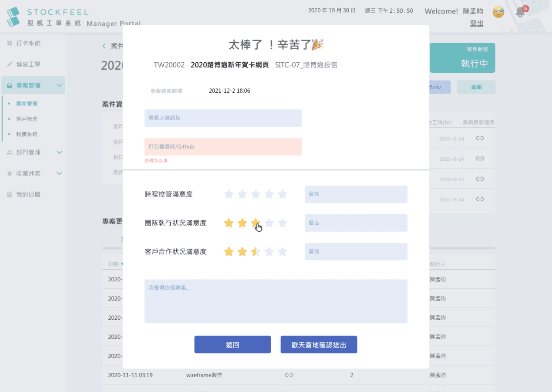Click the 我覺得這個專案 comment text area
This screenshot has width=552, height=392.
pos(276,301)
